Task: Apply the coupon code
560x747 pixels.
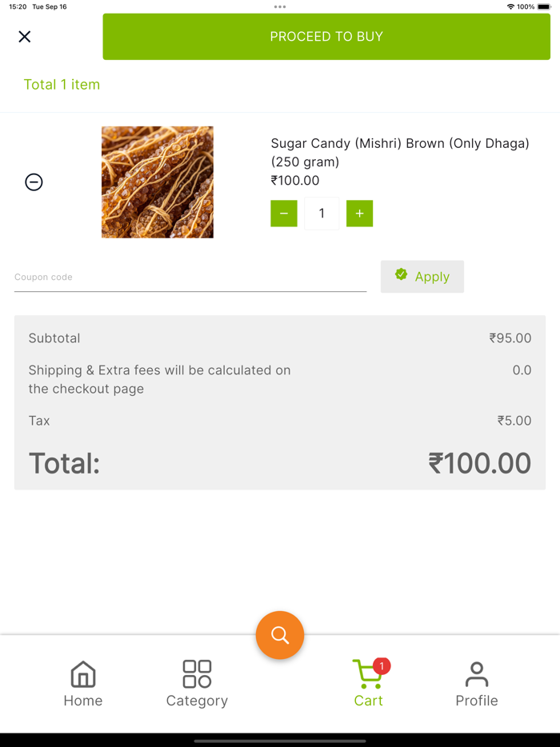Action: (x=422, y=277)
